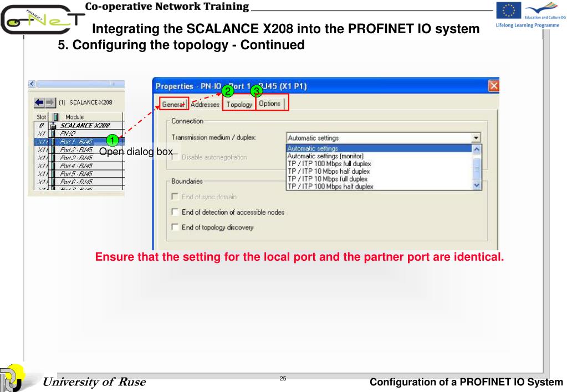Click the Slot column header
Image resolution: width=567 pixels, height=392 pixels.
41,117
